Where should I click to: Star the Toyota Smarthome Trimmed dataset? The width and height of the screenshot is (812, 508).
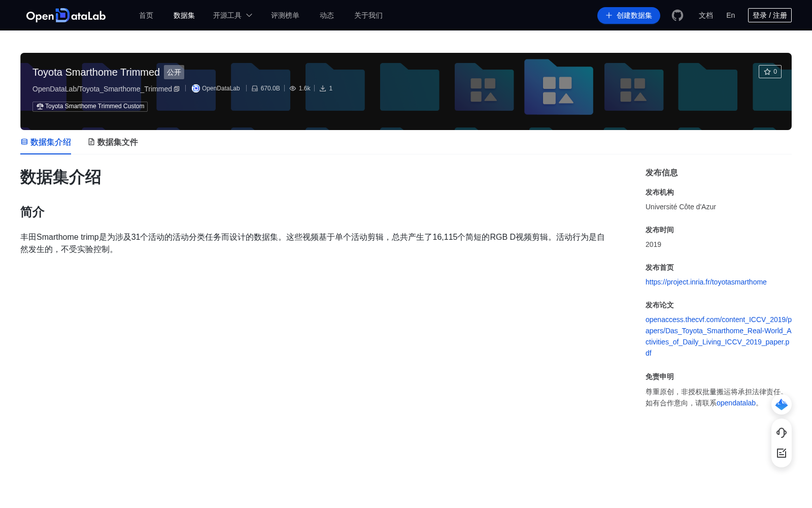[x=770, y=72]
